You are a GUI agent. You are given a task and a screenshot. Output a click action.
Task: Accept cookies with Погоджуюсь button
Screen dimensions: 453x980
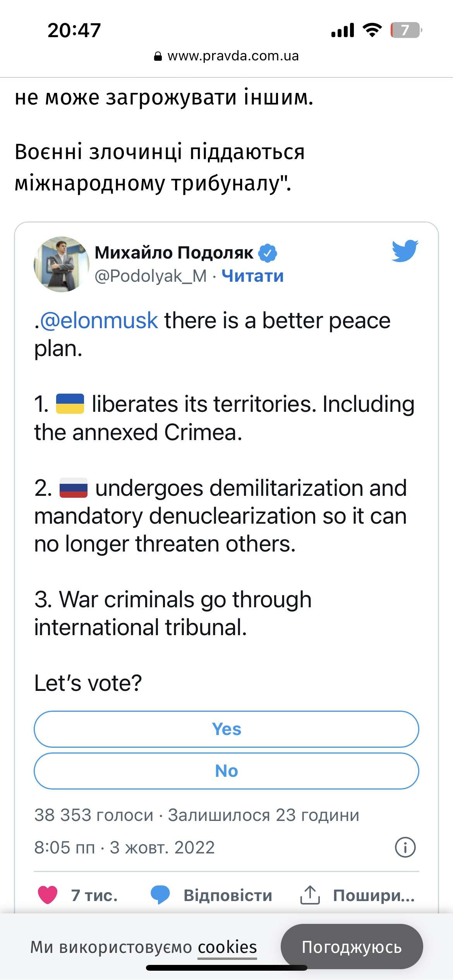point(352,947)
